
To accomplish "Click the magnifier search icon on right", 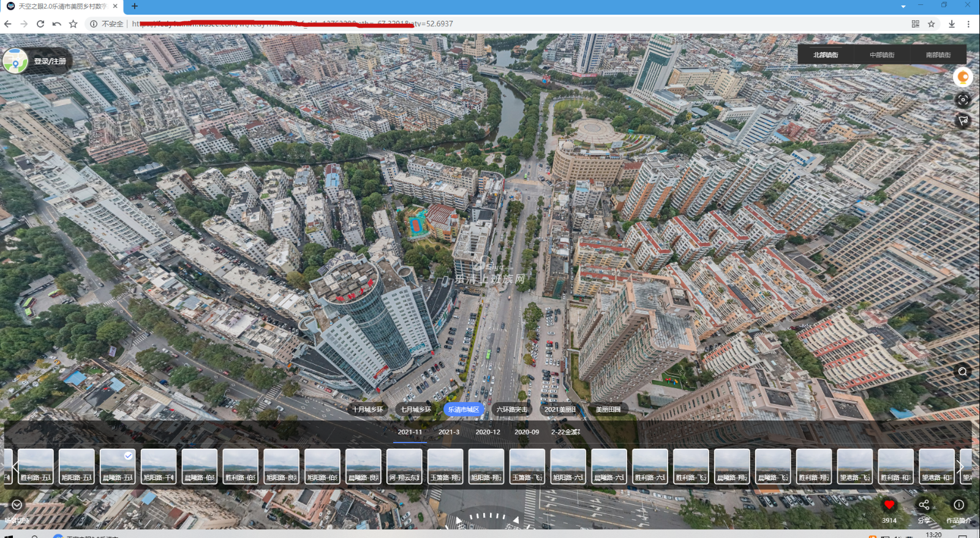I will tap(963, 372).
